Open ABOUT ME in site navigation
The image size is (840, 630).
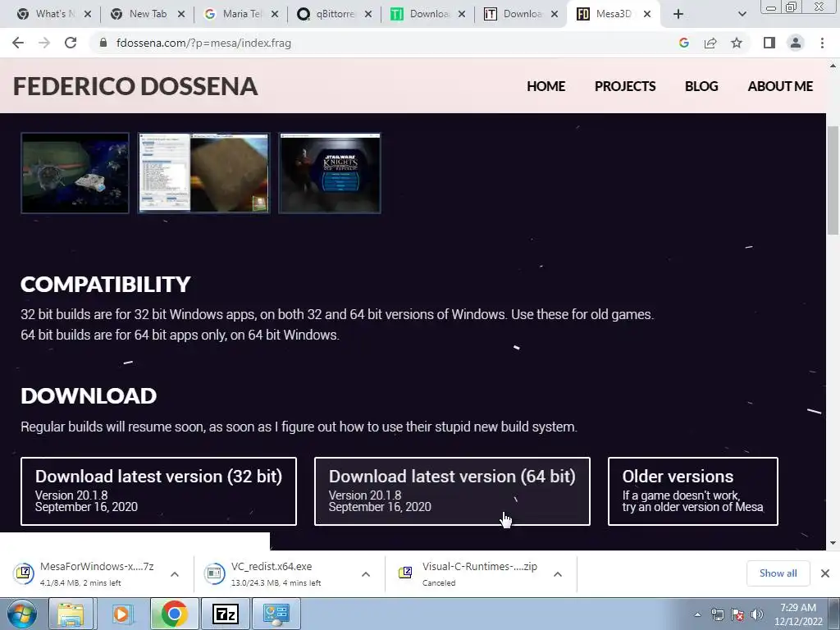(x=780, y=86)
